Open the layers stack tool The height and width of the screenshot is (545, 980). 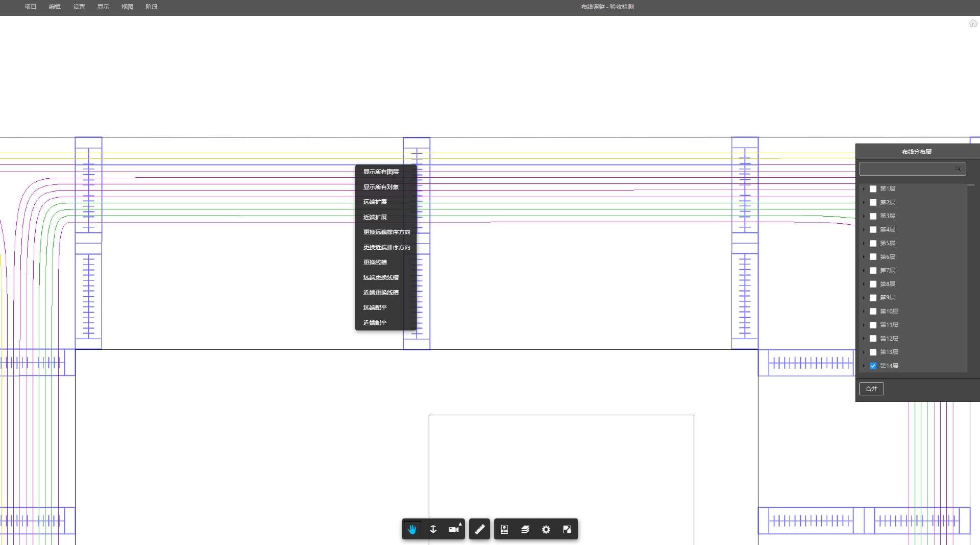[x=525, y=529]
